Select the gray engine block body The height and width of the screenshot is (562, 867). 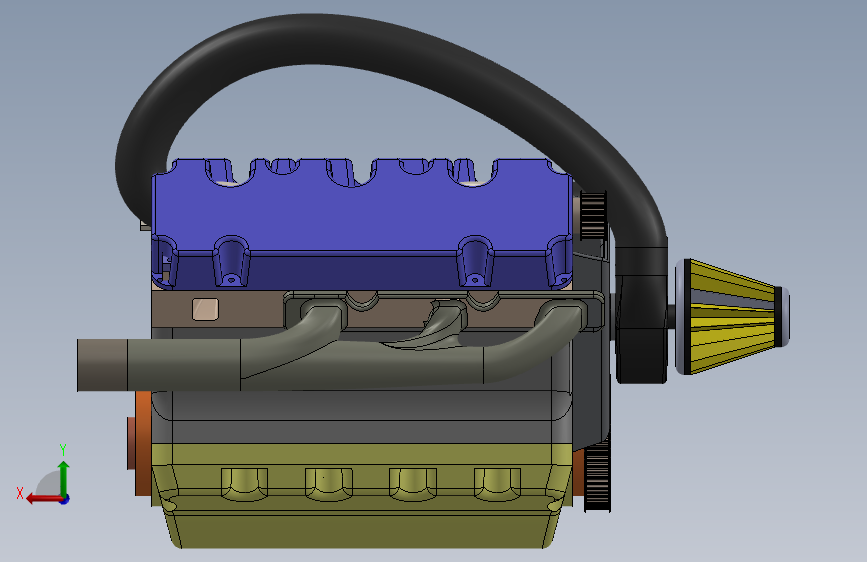[x=362, y=416]
